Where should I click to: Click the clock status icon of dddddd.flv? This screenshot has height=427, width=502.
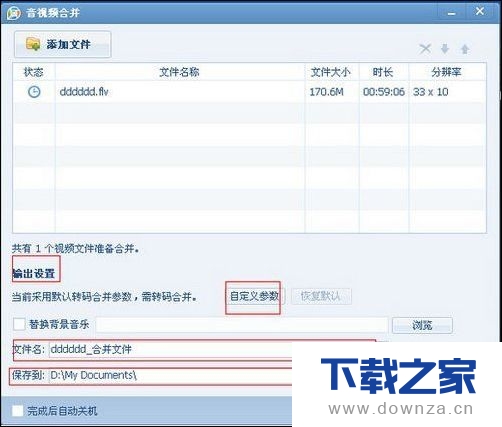(x=34, y=92)
